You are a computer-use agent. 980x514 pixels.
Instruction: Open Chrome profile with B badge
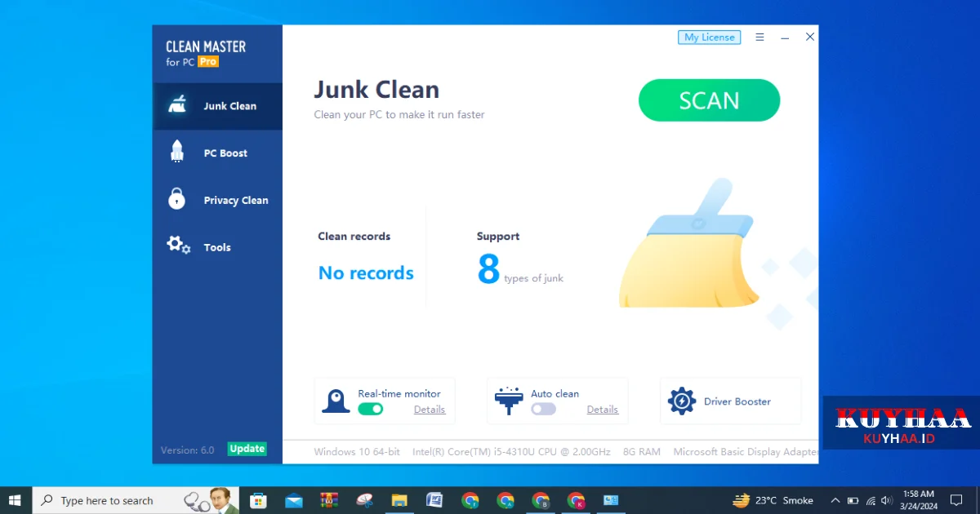point(541,500)
